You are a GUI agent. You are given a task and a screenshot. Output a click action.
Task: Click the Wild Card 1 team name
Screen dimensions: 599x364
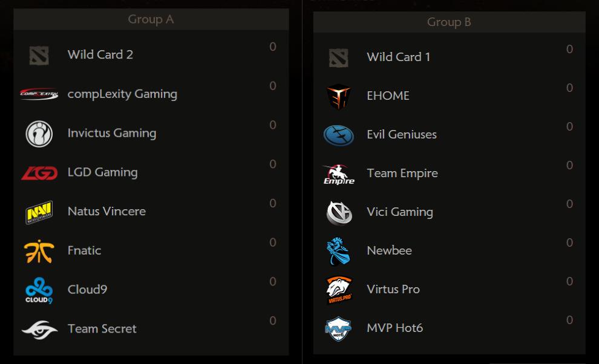(x=399, y=56)
